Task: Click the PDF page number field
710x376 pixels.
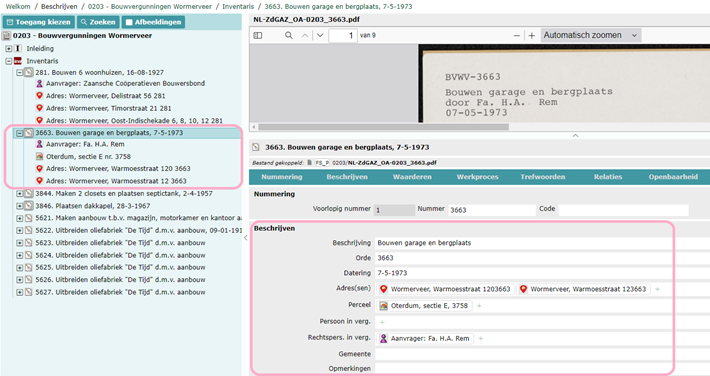Action: pos(343,35)
